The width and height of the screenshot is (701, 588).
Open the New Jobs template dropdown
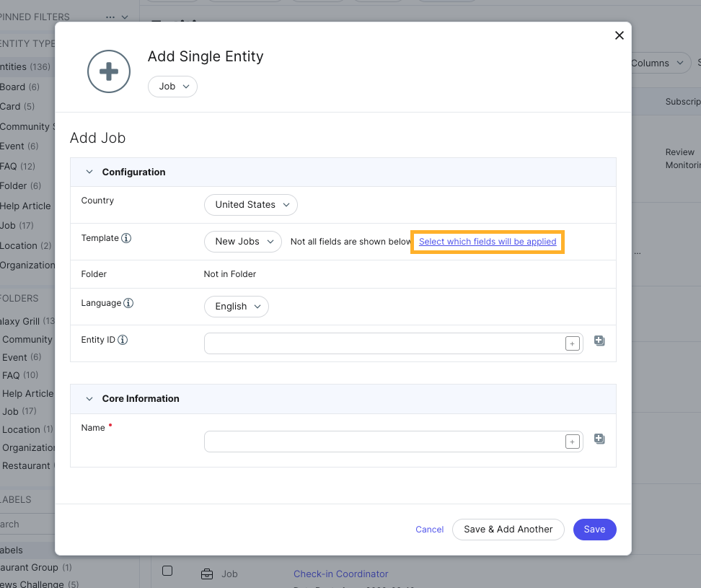242,242
